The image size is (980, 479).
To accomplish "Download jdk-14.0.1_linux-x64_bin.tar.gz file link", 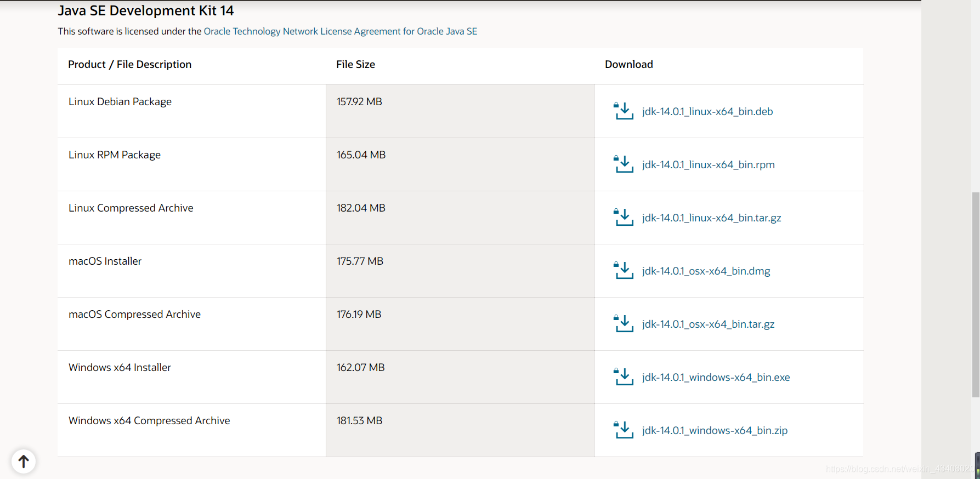I will click(712, 218).
